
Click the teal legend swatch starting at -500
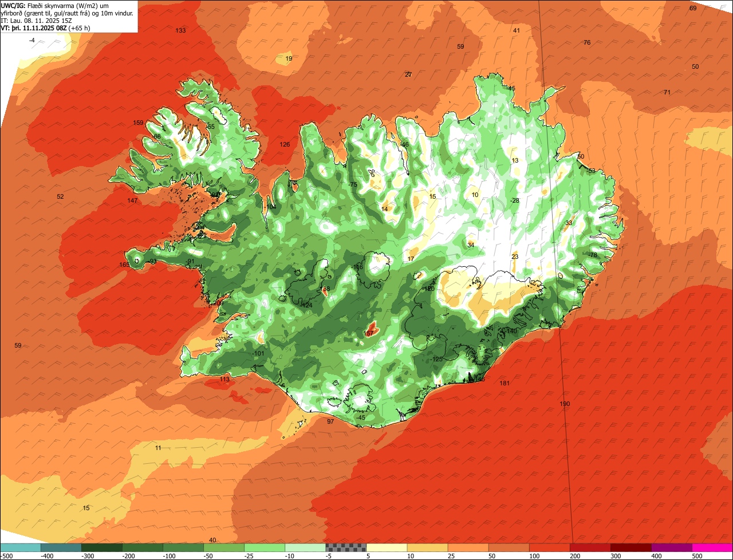[x=21, y=547]
